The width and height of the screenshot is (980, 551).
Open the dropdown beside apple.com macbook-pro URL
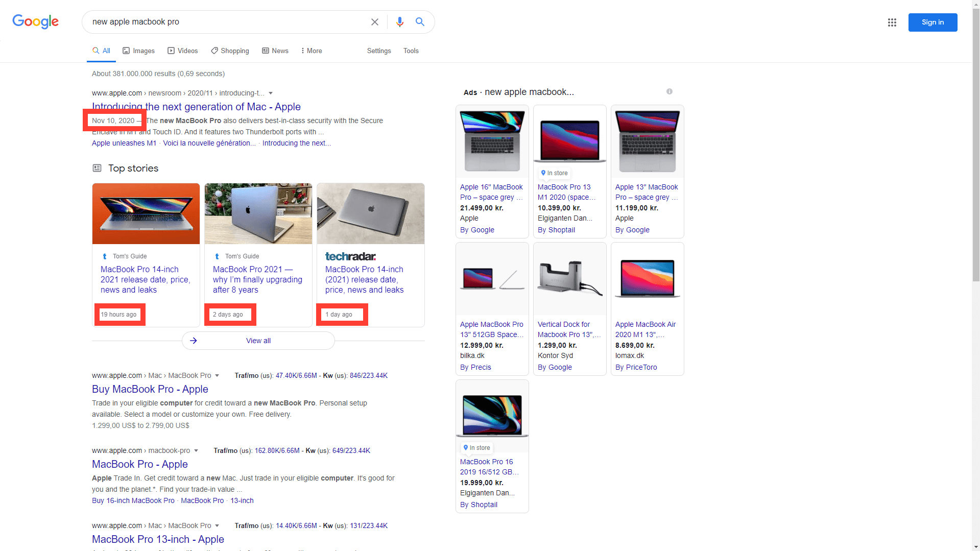(196, 450)
